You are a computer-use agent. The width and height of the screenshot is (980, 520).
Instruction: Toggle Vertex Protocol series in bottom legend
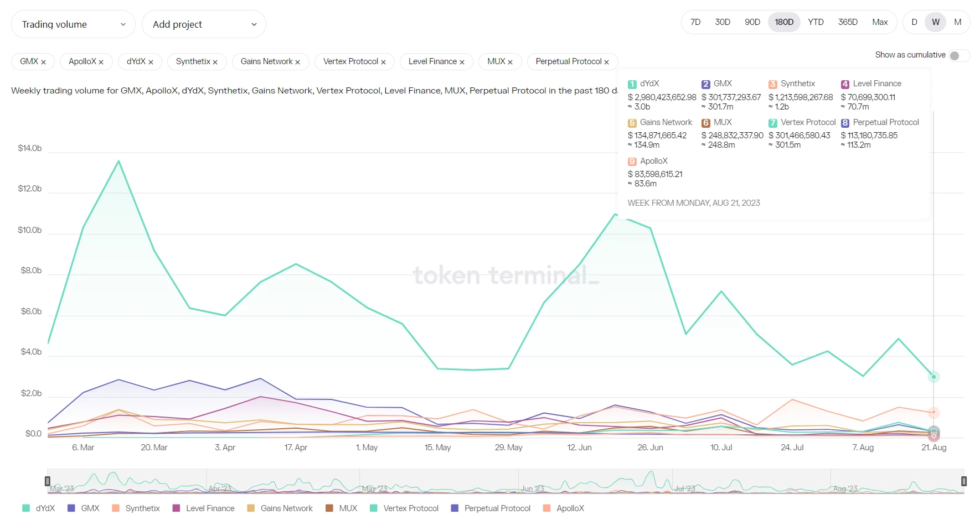click(404, 508)
